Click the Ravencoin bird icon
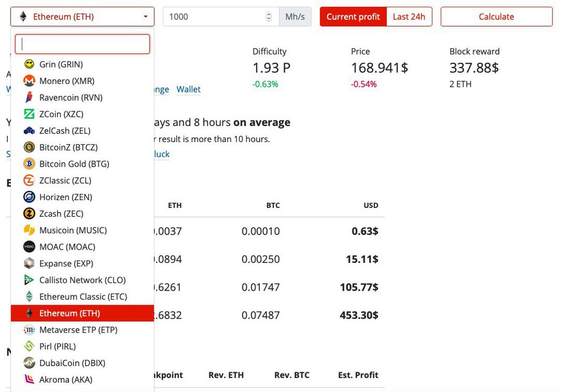Image resolution: width=561 pixels, height=392 pixels. point(29,97)
